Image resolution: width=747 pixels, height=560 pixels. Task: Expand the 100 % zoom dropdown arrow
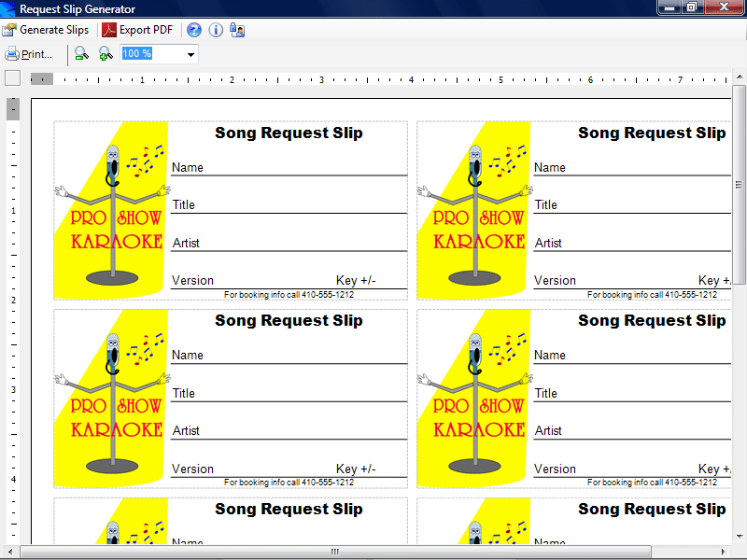[190, 54]
